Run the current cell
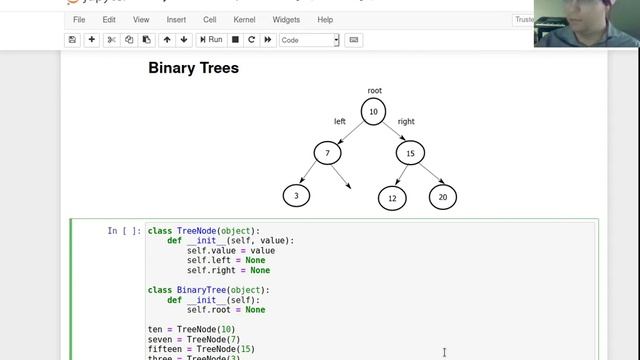The height and width of the screenshot is (360, 640). pyautogui.click(x=211, y=40)
